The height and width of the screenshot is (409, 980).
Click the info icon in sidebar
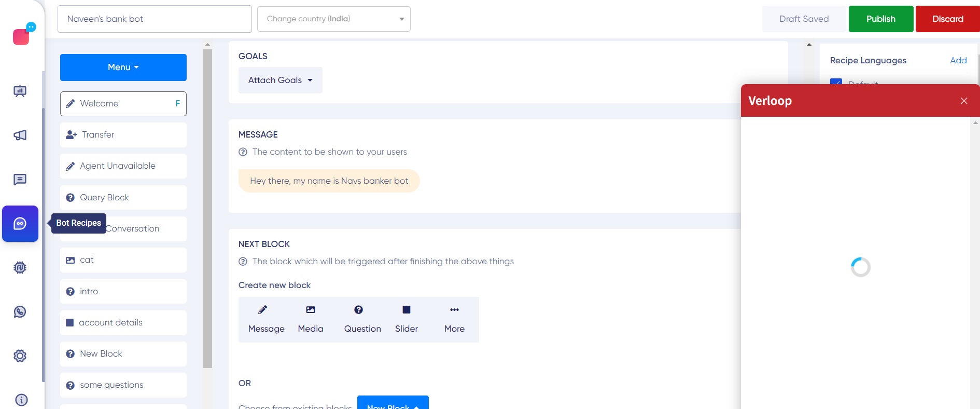pyautogui.click(x=21, y=400)
